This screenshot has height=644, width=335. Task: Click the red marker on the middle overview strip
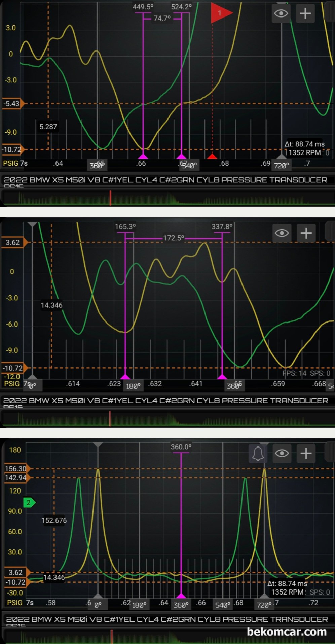click(110, 418)
